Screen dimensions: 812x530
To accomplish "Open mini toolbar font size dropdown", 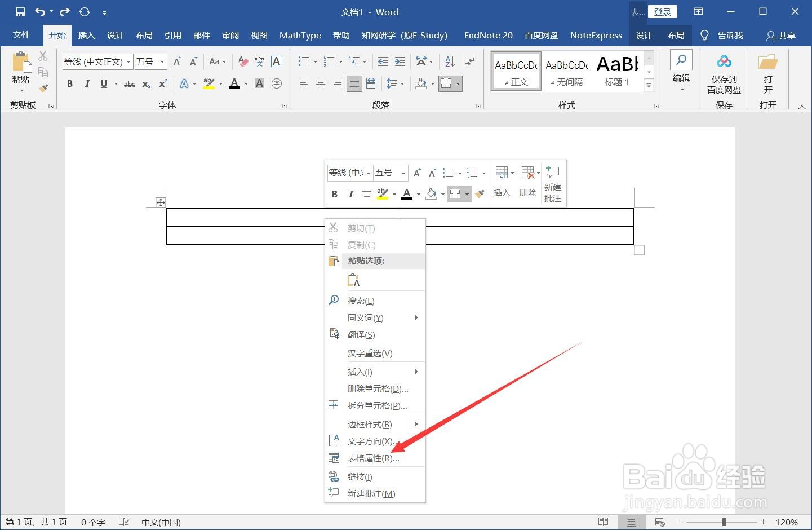I will [x=403, y=173].
